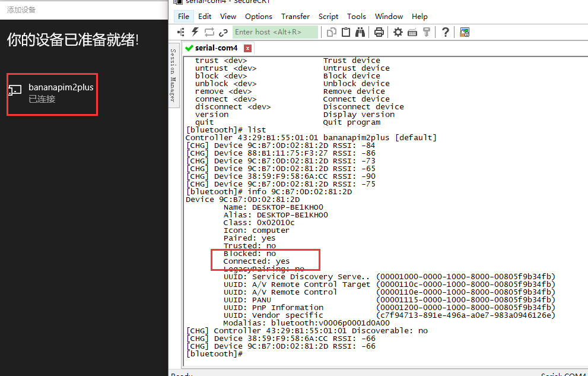Click the bananapim2plus device icon
The height and width of the screenshot is (376, 588).
15,90
